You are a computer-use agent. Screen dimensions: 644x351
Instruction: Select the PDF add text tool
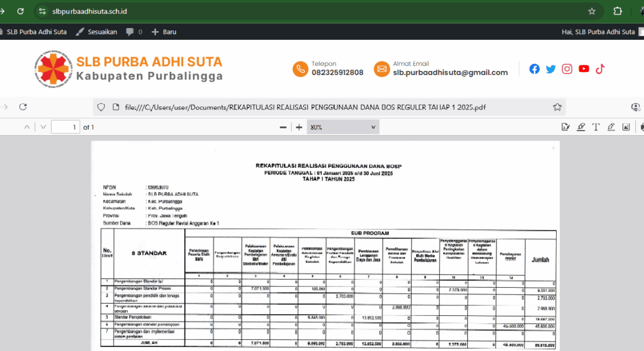[596, 128]
